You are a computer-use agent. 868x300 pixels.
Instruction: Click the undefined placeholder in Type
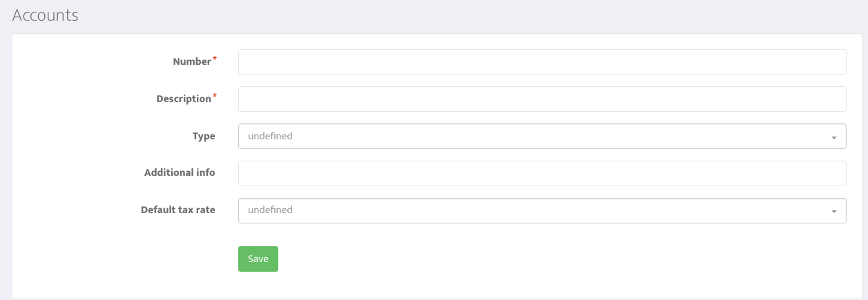click(x=270, y=136)
